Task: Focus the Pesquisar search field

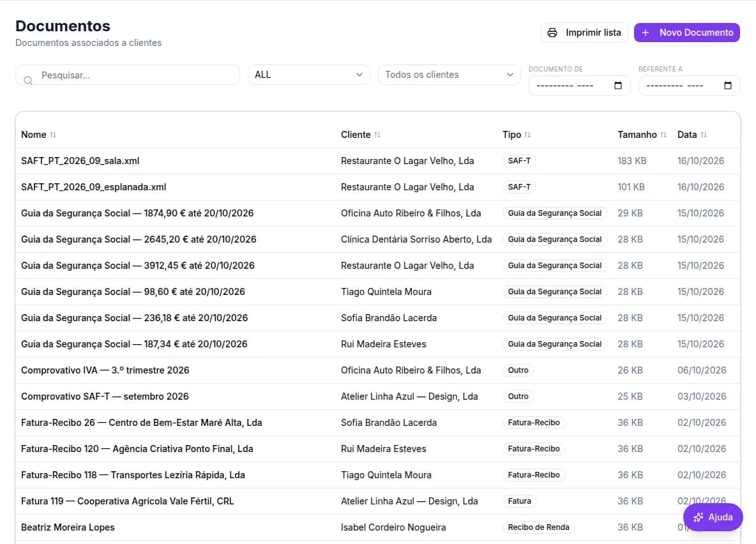Action: tap(127, 75)
